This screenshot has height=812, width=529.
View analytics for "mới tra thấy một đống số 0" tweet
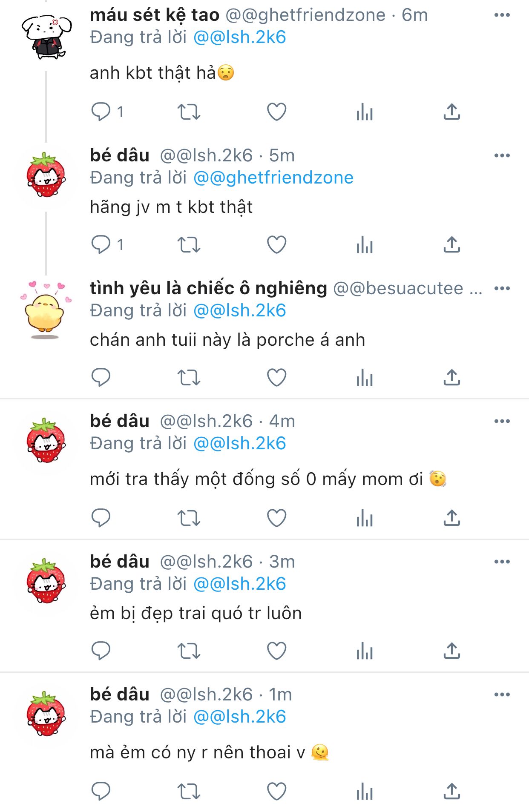point(365,518)
